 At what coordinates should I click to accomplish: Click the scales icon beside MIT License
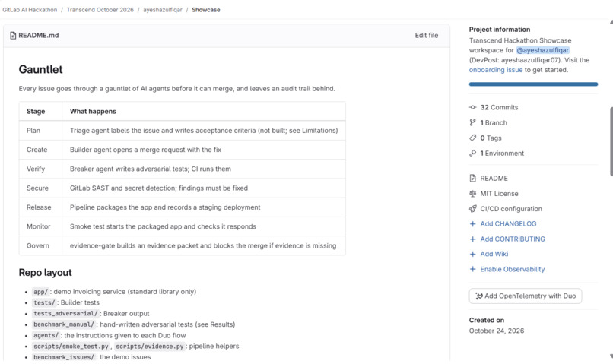pyautogui.click(x=472, y=194)
